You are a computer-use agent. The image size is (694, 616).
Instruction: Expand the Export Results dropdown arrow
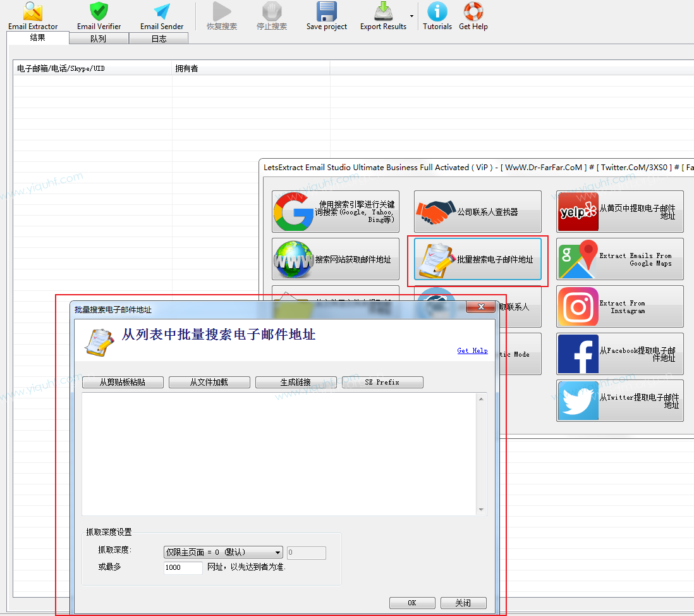pos(411,16)
